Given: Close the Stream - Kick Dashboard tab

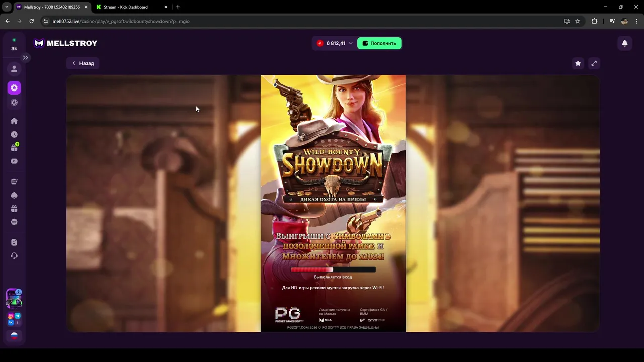Looking at the screenshot, I should coord(165,7).
